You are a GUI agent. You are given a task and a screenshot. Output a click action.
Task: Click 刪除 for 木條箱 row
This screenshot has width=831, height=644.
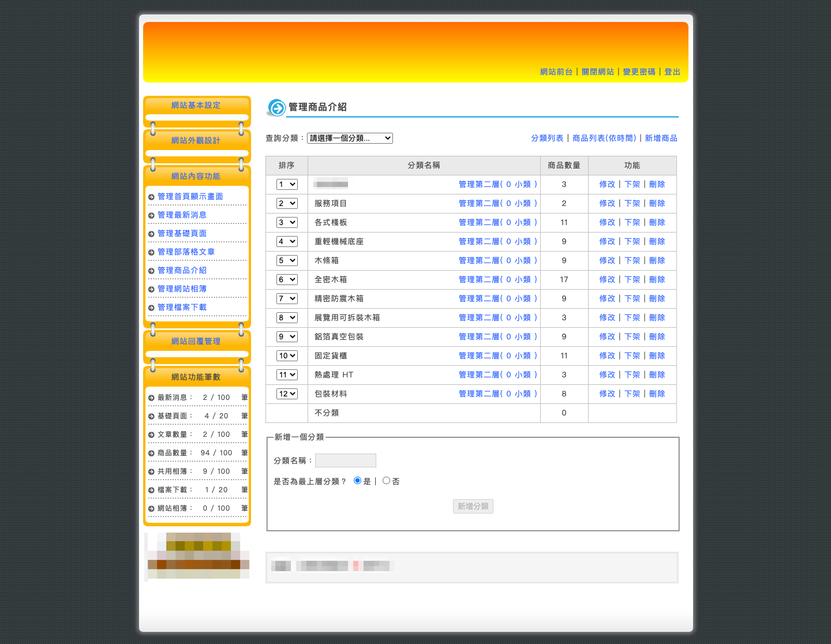(x=657, y=260)
